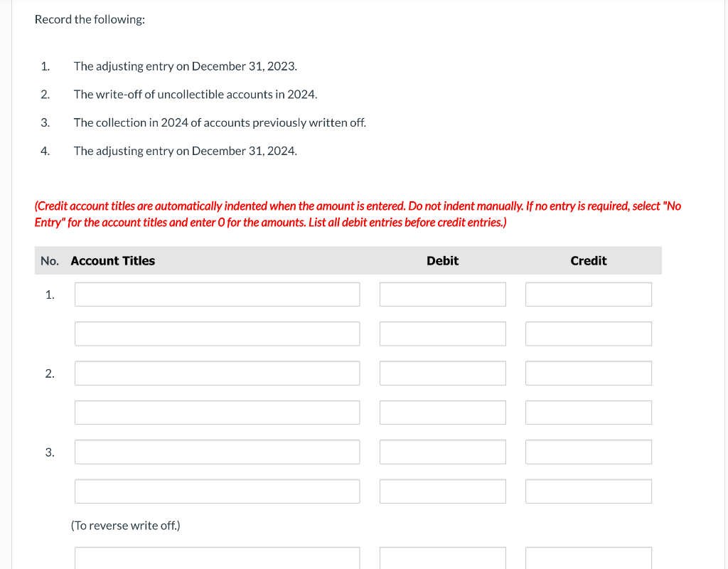Click the Credit field of entry 1's first line
This screenshot has width=728, height=569.
pyautogui.click(x=588, y=294)
